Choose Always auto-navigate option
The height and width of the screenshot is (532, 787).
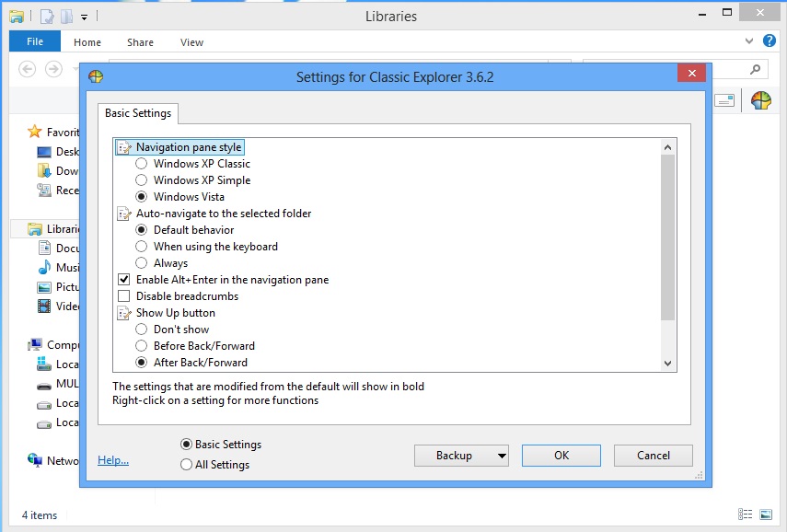142,263
